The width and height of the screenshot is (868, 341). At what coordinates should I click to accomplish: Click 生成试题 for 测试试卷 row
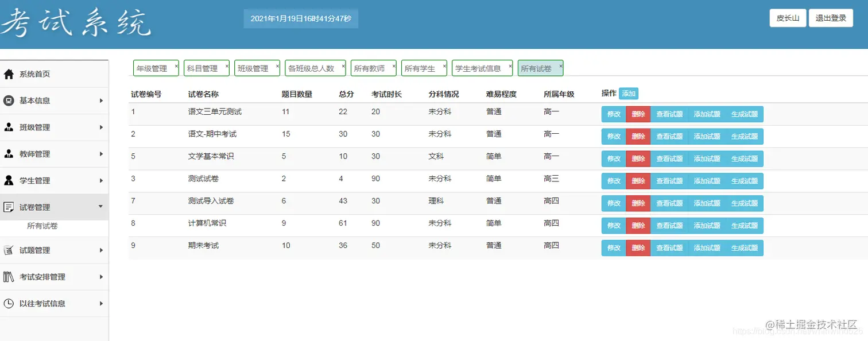[745, 181]
